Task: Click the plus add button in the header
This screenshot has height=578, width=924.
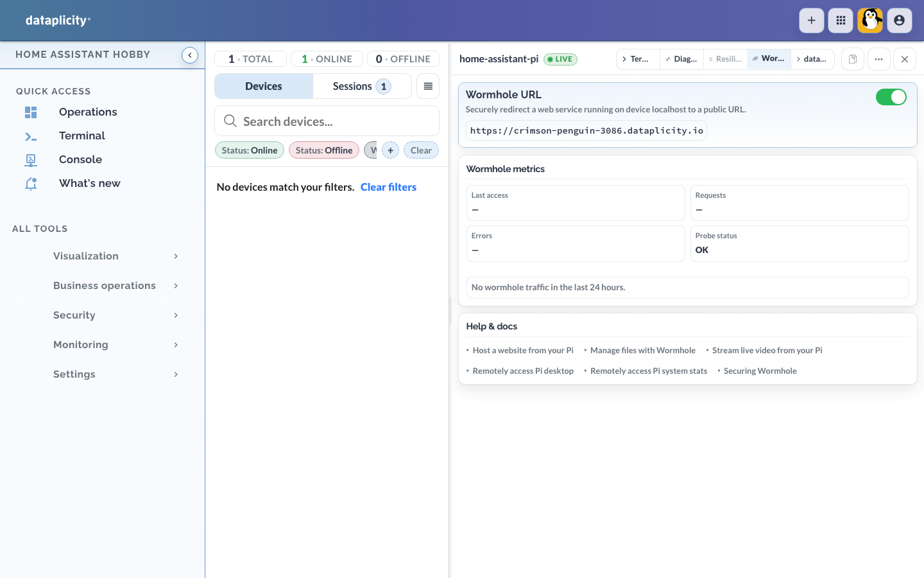Action: [812, 21]
